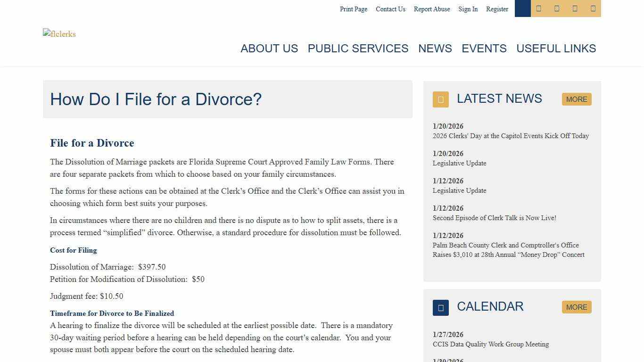This screenshot has height=362, width=644.
Task: Click the second social media icon in header
Action: [556, 8]
